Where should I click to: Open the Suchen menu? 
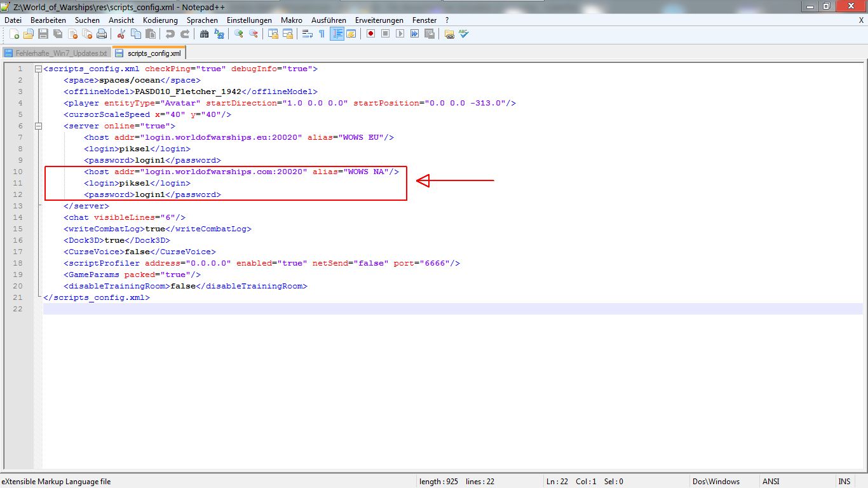click(x=87, y=20)
